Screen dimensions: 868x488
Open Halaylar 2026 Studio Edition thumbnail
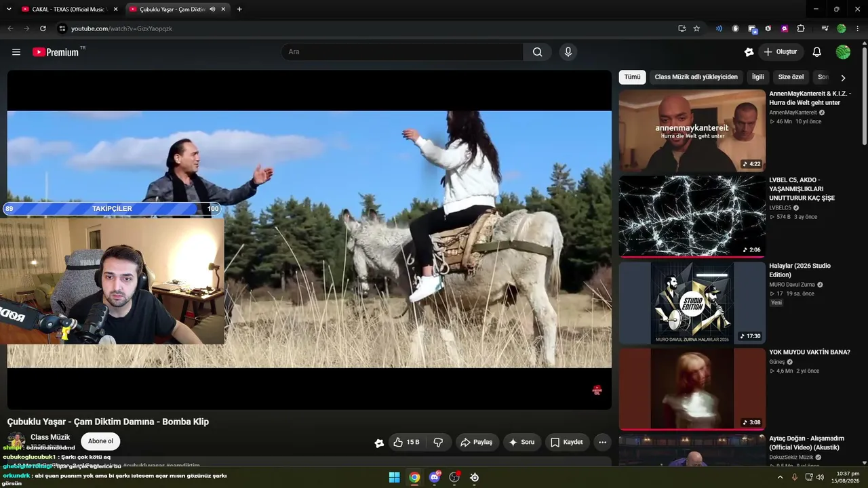pyautogui.click(x=692, y=303)
